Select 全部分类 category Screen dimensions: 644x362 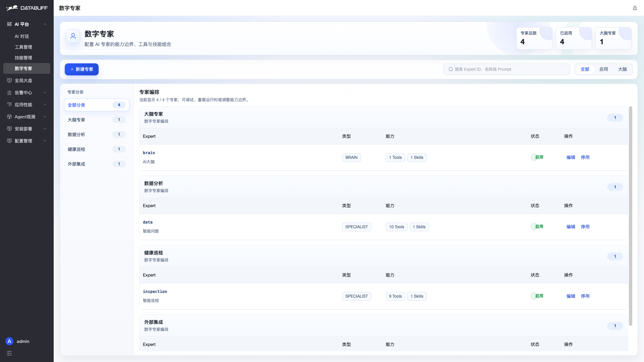pyautogui.click(x=97, y=105)
